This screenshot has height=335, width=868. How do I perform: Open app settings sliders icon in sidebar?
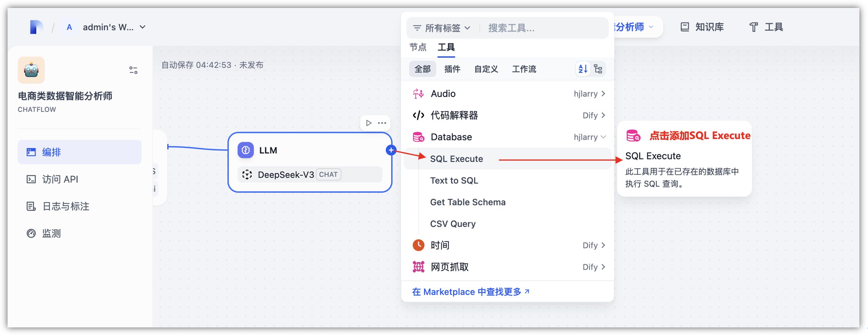pos(133,70)
